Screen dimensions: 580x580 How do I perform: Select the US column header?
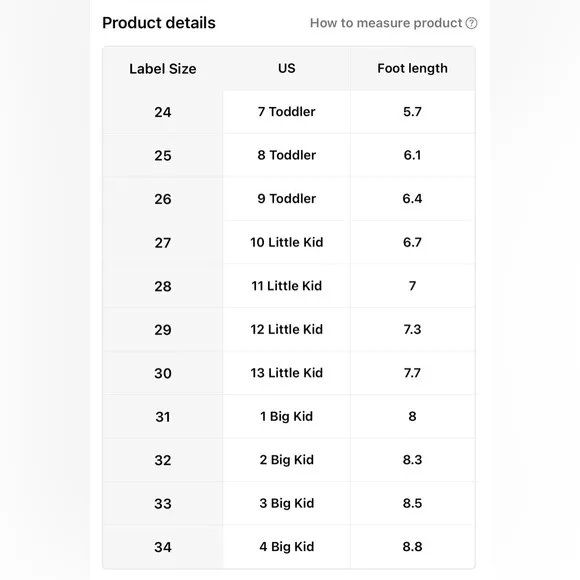tap(287, 68)
